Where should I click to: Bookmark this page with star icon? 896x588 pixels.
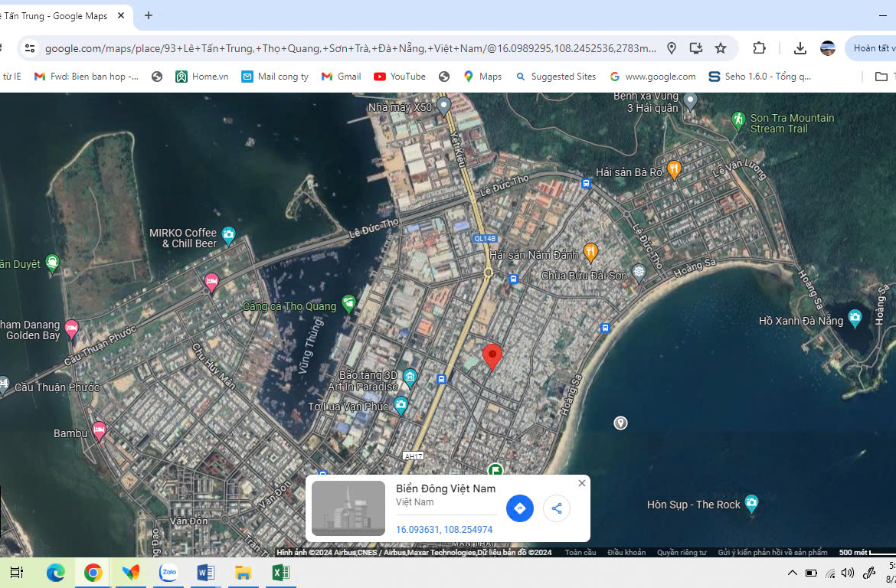point(721,48)
